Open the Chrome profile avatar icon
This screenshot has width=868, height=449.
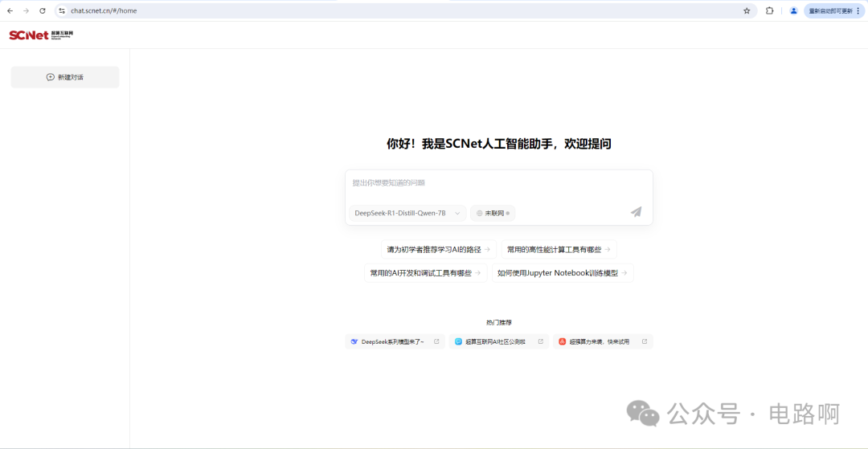(x=793, y=10)
